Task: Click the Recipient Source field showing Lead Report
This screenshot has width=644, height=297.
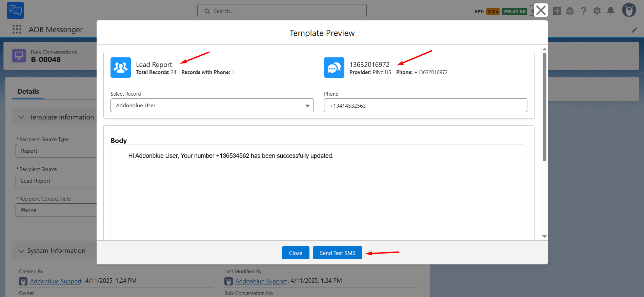Action: (x=56, y=181)
